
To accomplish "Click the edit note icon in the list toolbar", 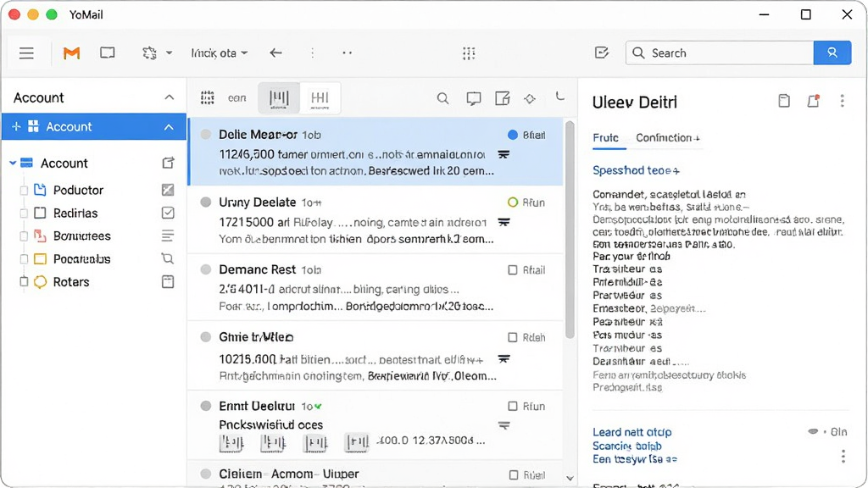I will click(x=502, y=98).
